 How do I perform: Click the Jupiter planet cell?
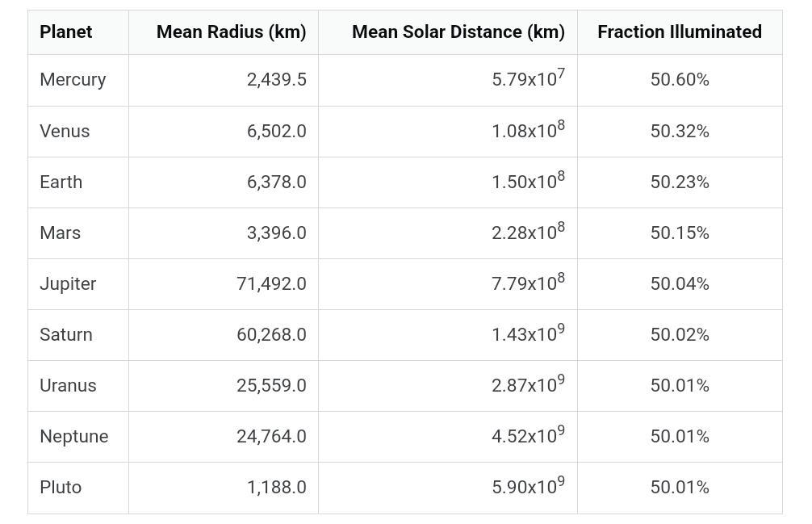(68, 284)
